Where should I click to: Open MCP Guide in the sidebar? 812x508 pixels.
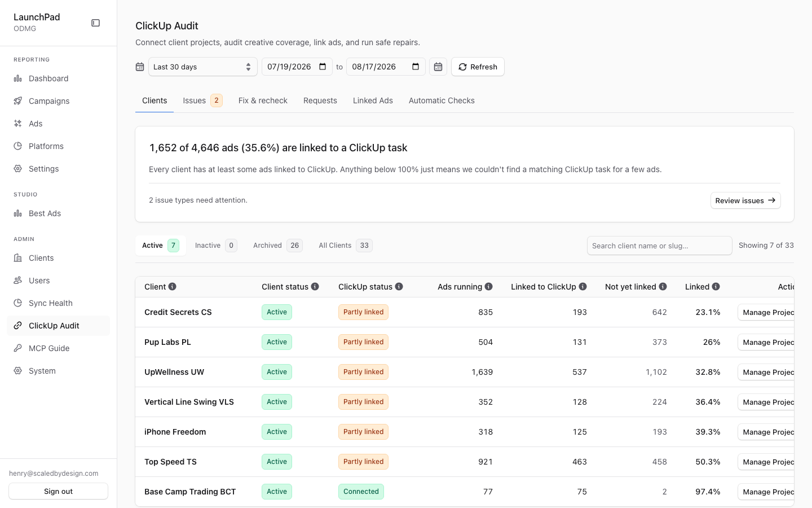tap(58, 348)
